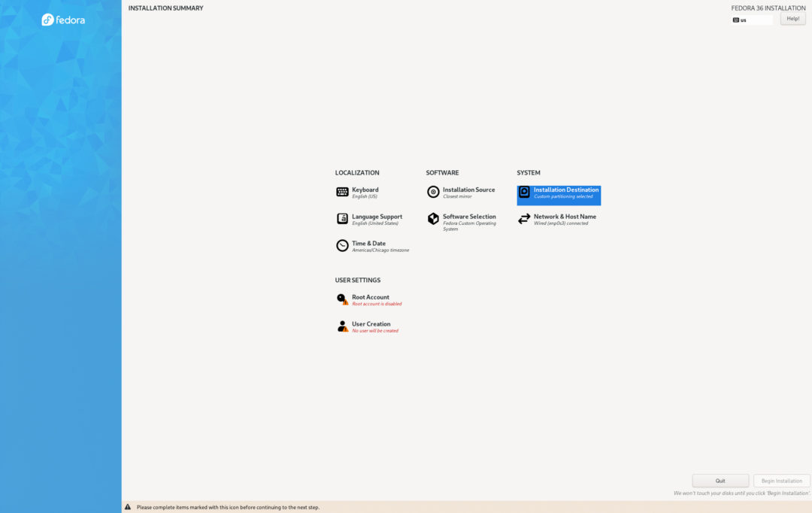Click the FEDORA 36 INSTALLATION title
Image resolution: width=812 pixels, height=513 pixels.
click(x=768, y=8)
